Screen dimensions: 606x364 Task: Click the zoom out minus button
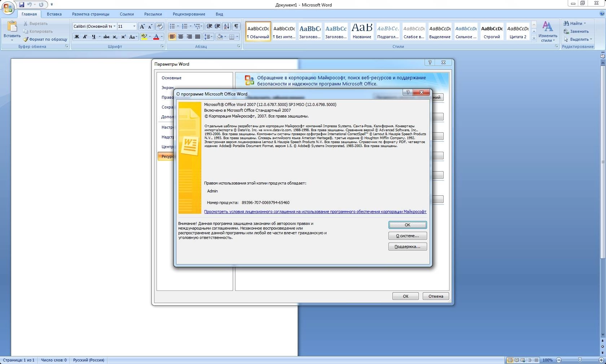click(559, 360)
